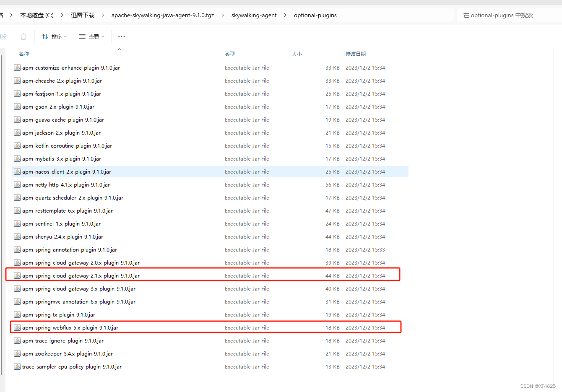
Task: Open the 查看 view dropdown
Action: coord(91,36)
